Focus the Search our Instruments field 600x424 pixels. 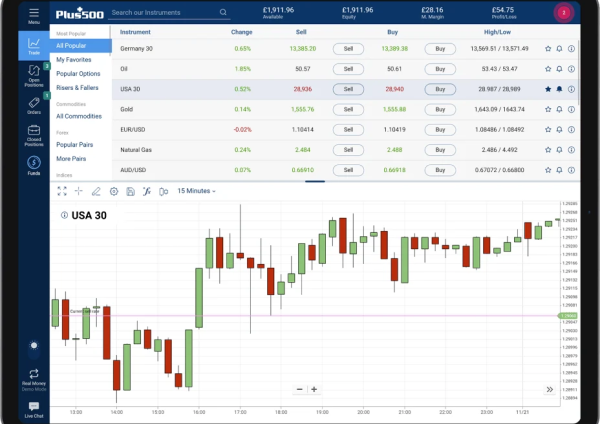tap(171, 13)
